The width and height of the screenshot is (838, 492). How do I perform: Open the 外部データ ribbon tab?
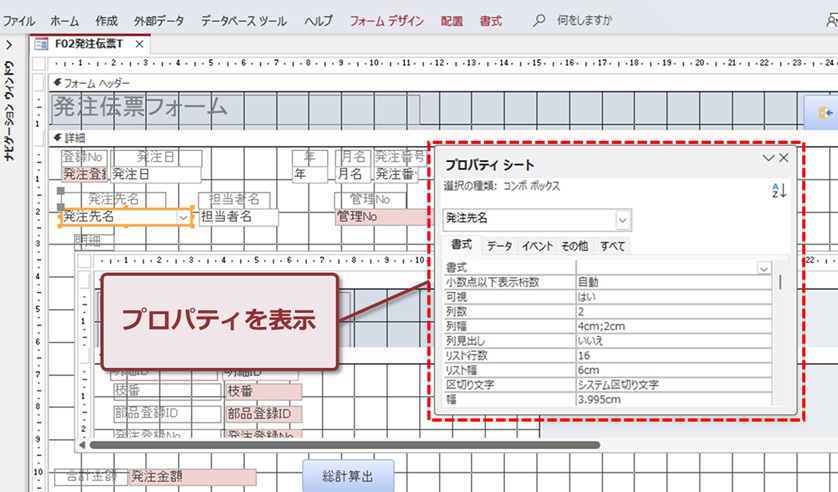pos(159,21)
